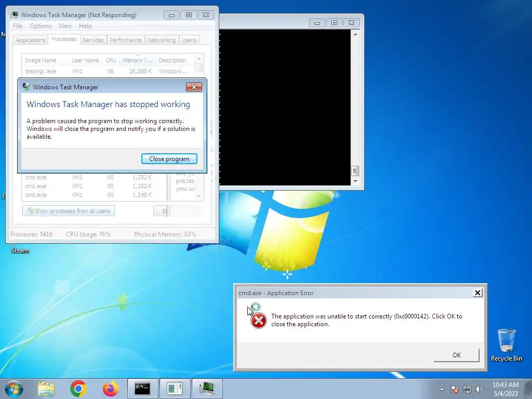Switch to the Services tab
The height and width of the screenshot is (399, 532).
(93, 40)
